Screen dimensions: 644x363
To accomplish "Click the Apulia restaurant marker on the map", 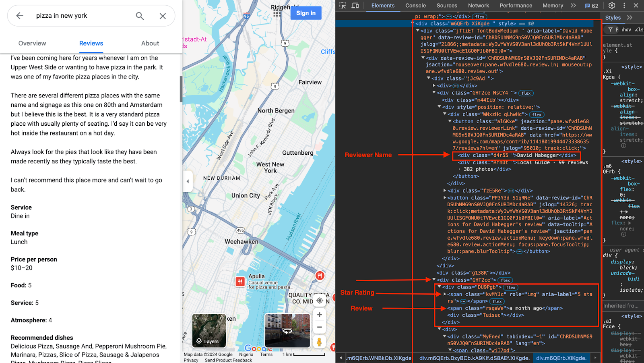I will [x=240, y=282].
